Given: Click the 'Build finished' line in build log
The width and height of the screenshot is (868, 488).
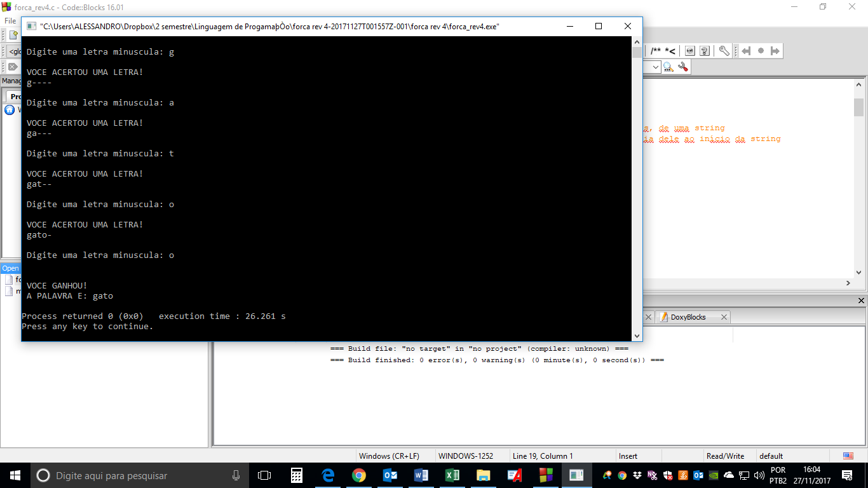Looking at the screenshot, I should coord(497,360).
